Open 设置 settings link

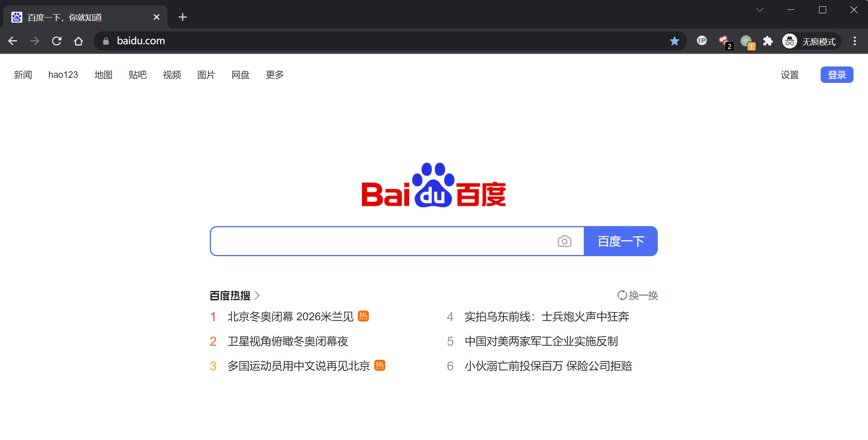click(790, 75)
